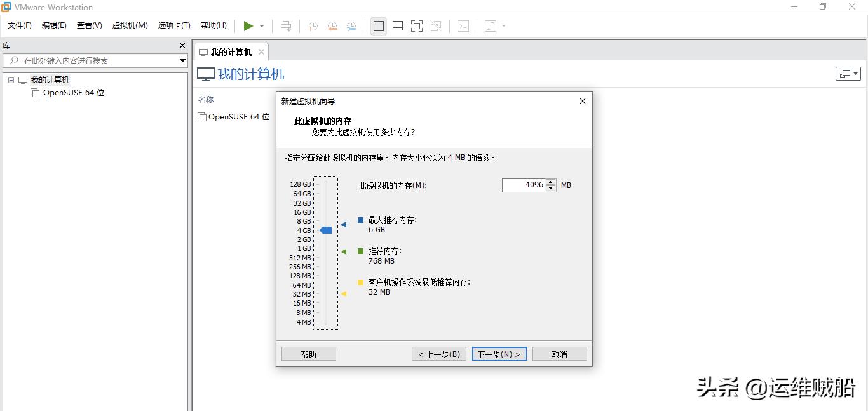This screenshot has width=868, height=411.
Task: Activate Unity mode from the toolbar
Action: [x=436, y=26]
